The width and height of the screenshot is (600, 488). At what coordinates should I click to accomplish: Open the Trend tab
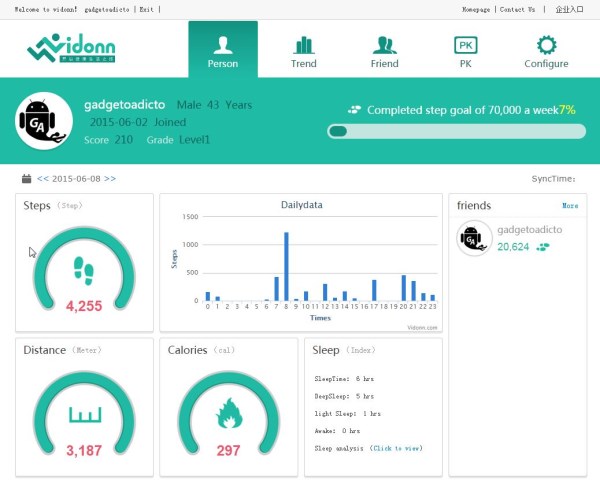(x=303, y=51)
